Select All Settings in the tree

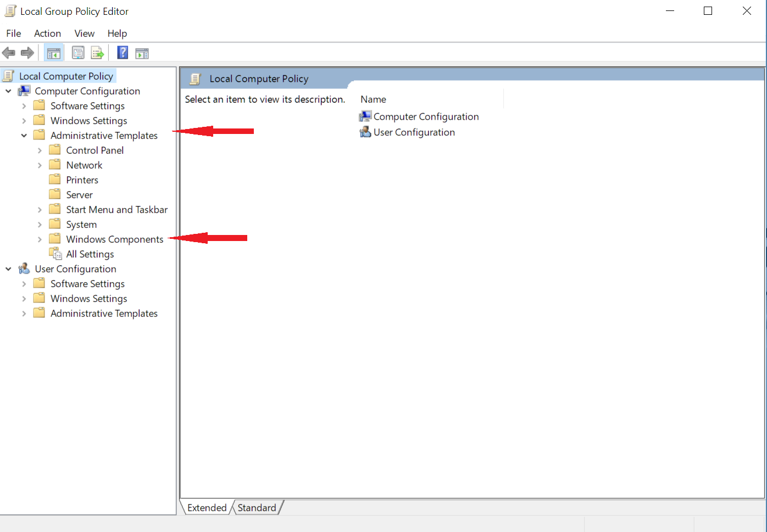point(90,254)
